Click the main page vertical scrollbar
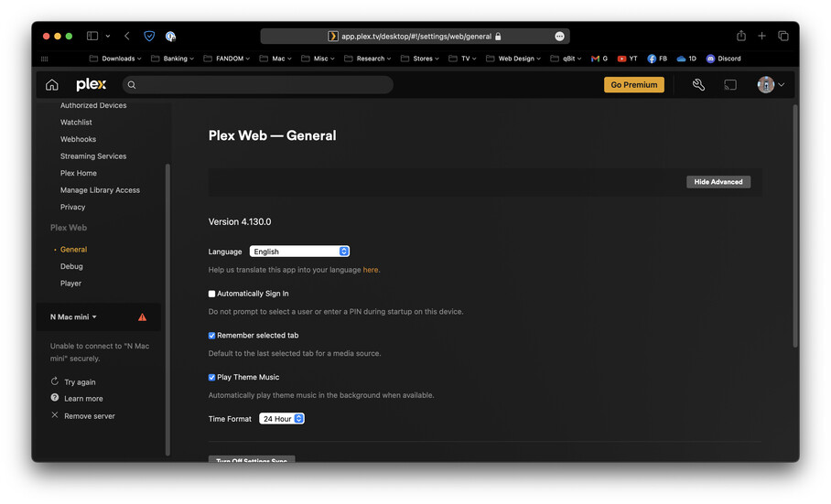This screenshot has width=831, height=504. (795, 226)
